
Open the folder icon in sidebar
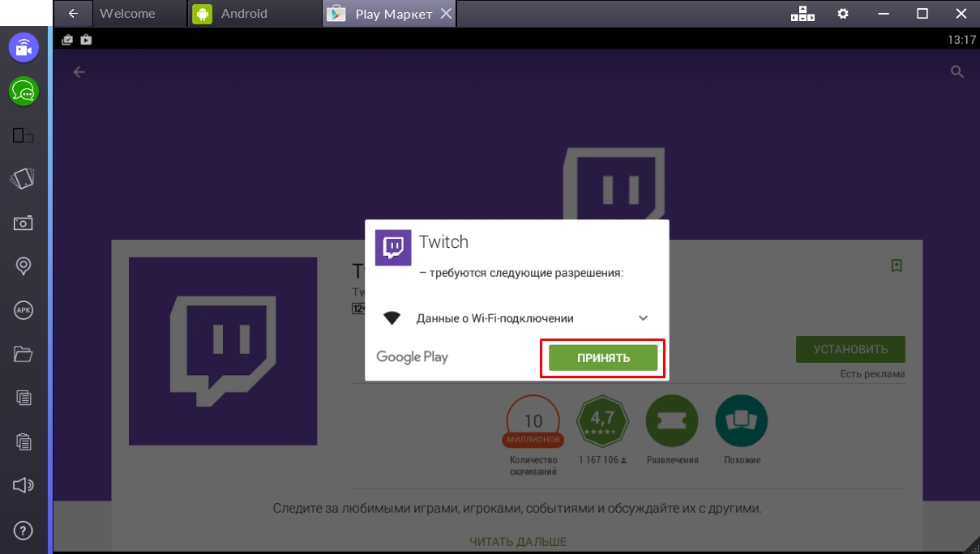(24, 353)
